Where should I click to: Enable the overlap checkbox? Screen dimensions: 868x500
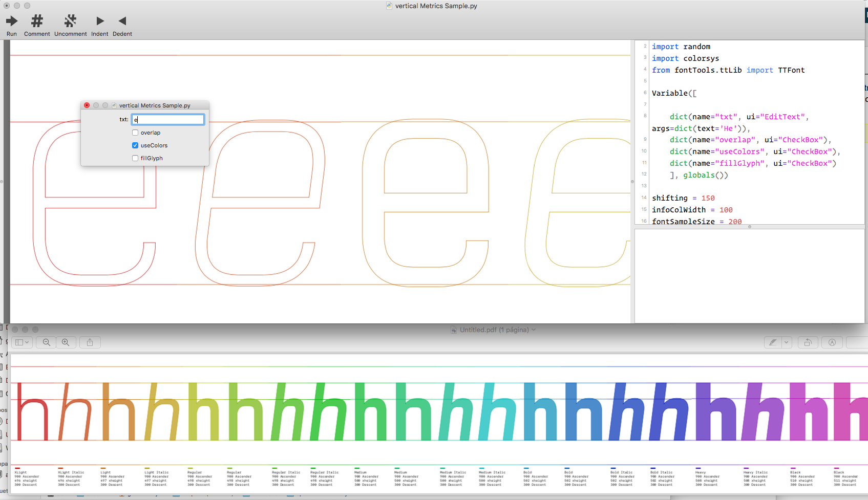tap(135, 133)
